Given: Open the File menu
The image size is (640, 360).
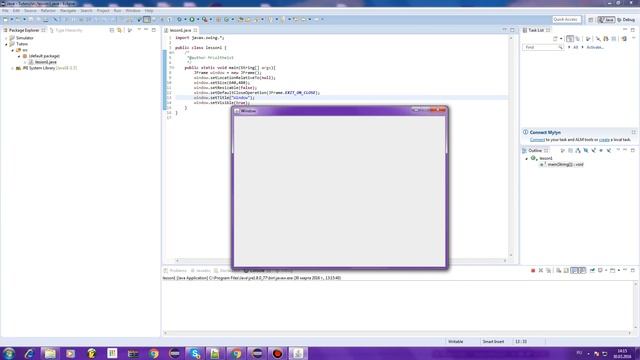Looking at the screenshot, I should 5,11.
